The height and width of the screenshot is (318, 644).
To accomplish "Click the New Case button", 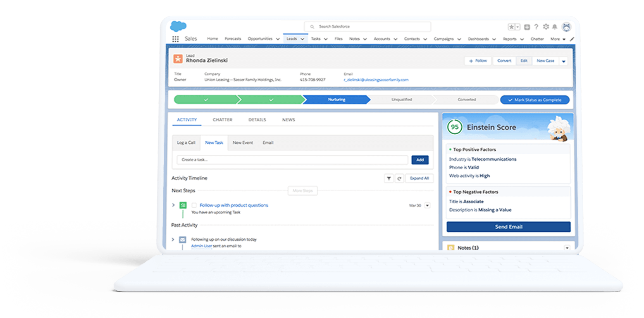I will [545, 61].
